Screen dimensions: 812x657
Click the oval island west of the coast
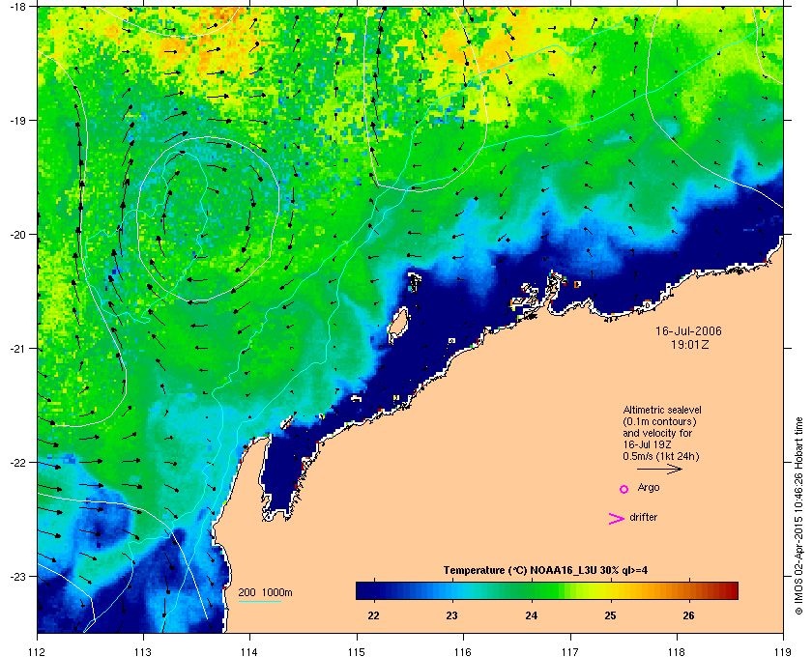397,324
